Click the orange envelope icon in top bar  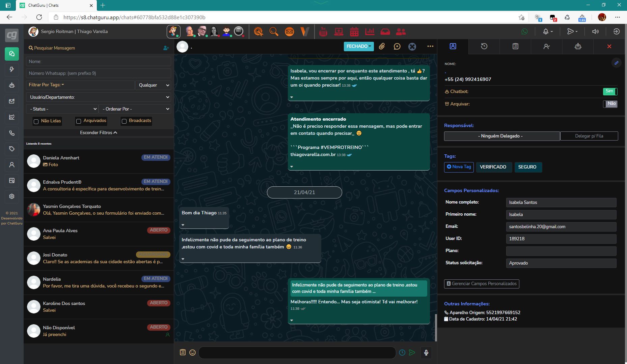290,32
